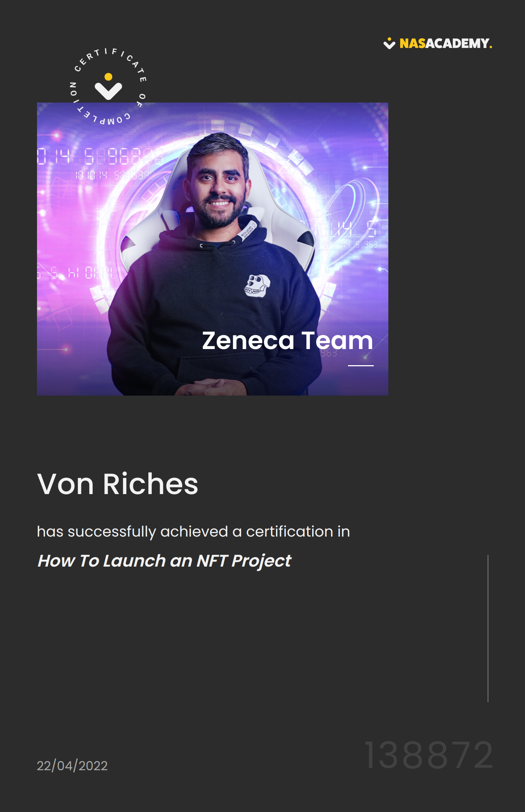Click the certificate number 138872
Viewport: 525px width, 812px height.
point(429,755)
